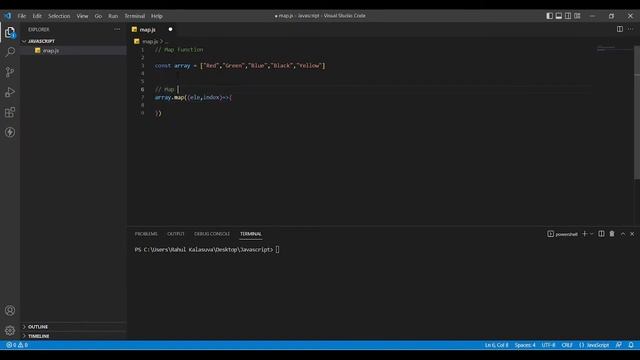640x360 pixels.
Task: Open Run and Debug view
Action: point(10,92)
